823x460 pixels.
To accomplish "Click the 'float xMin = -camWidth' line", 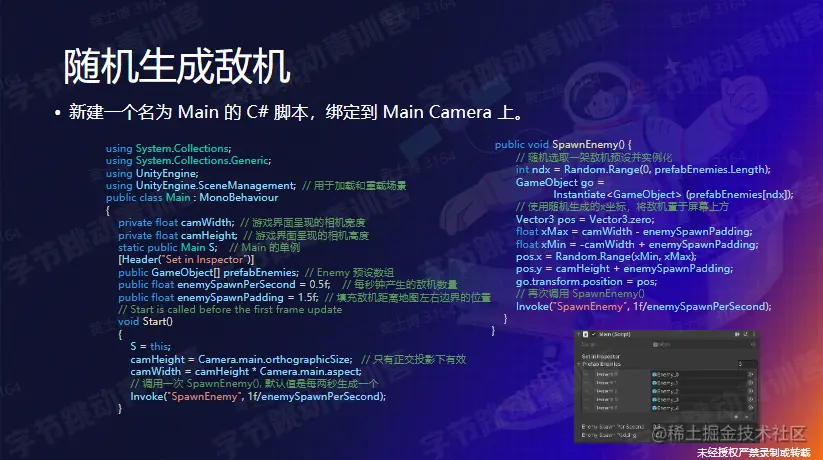I will [x=637, y=244].
